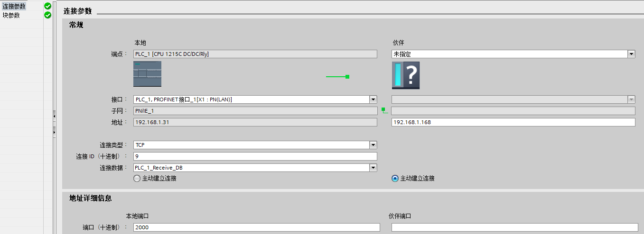Collapse the left panel using upper splitter arrow

54,116
